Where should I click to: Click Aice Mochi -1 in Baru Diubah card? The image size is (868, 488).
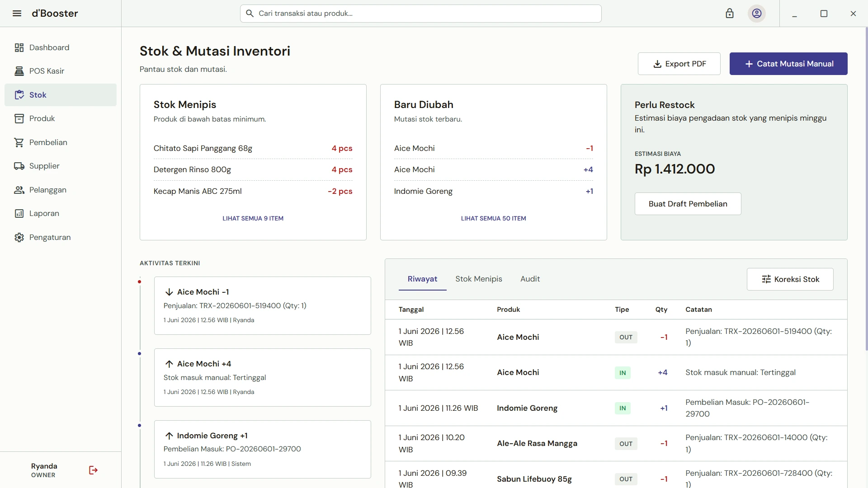pyautogui.click(x=493, y=148)
